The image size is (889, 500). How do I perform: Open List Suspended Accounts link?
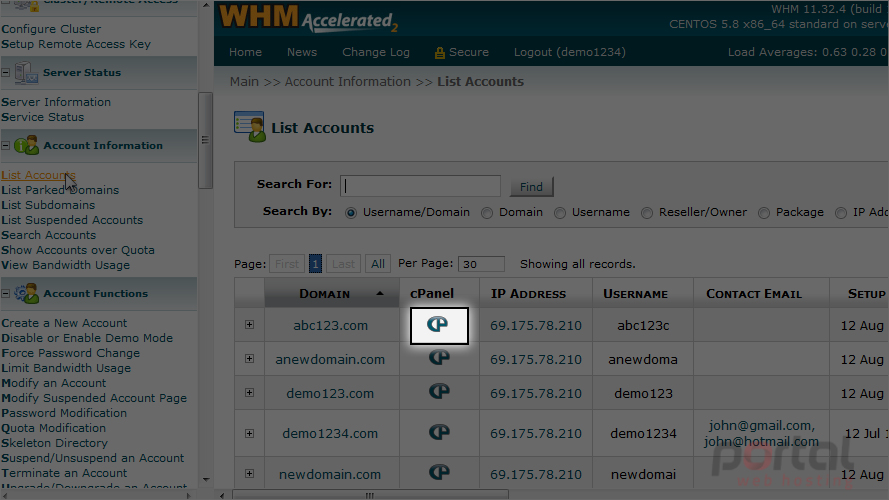pyautogui.click(x=72, y=220)
